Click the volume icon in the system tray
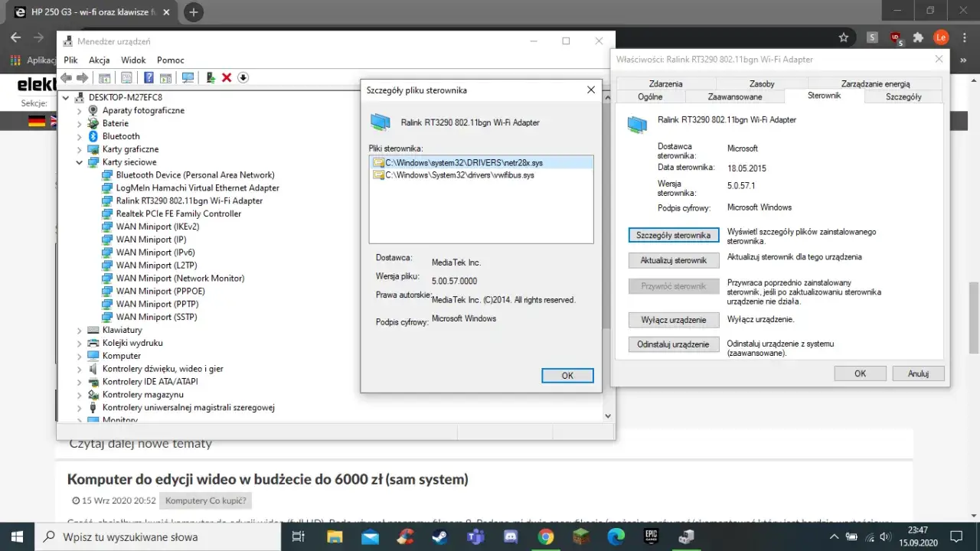Viewport: 980px width, 551px height. [x=885, y=536]
